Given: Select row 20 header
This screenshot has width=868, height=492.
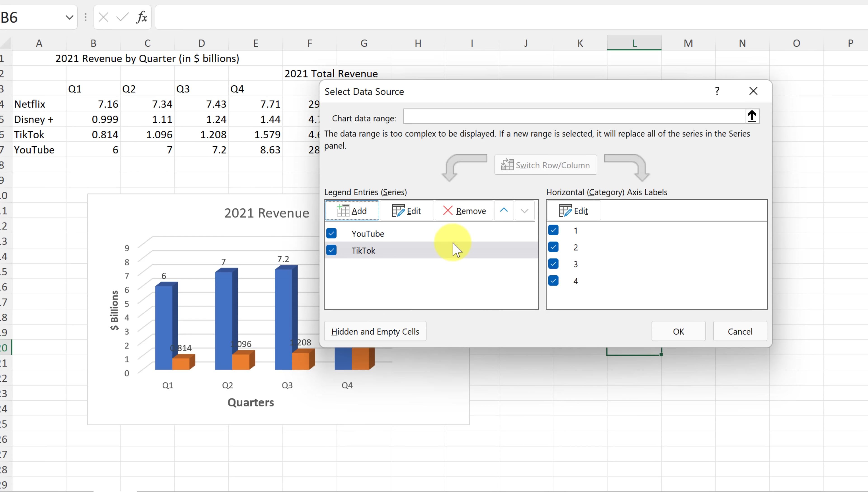Looking at the screenshot, I should point(6,347).
